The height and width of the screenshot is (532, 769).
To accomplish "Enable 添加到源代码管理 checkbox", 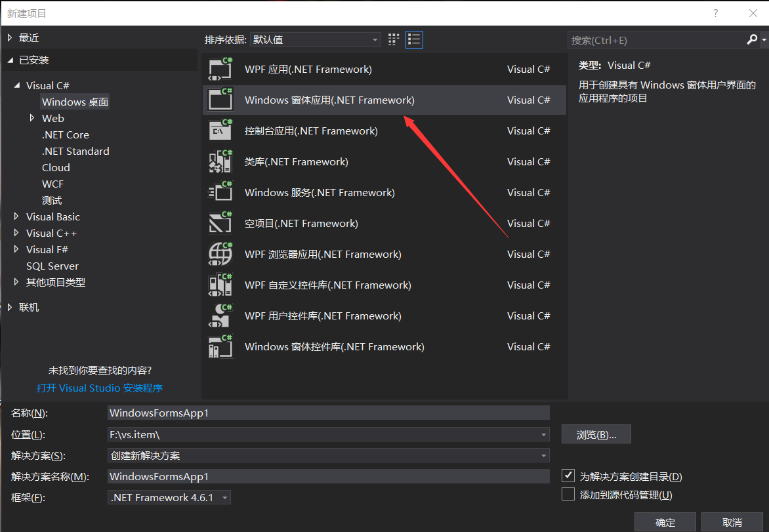I will click(x=568, y=494).
